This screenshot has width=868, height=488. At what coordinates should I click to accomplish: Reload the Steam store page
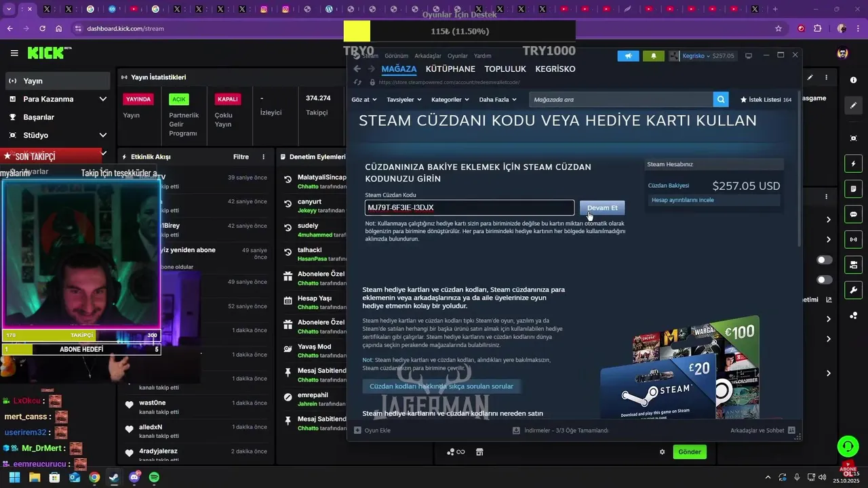coord(358,82)
